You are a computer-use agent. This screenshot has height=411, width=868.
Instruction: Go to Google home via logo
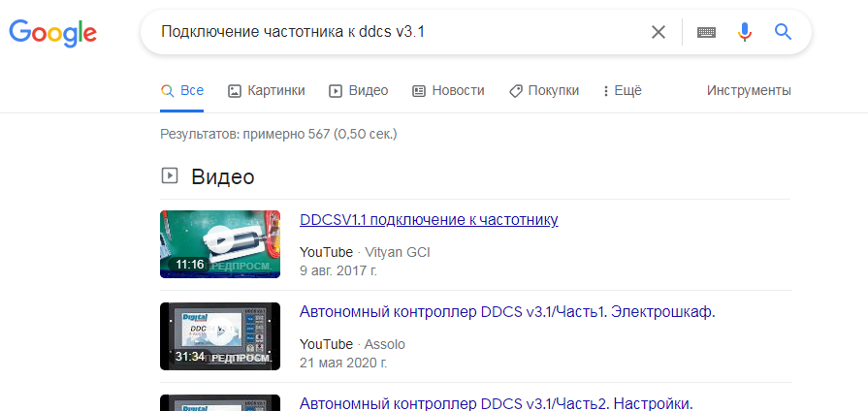[x=53, y=33]
